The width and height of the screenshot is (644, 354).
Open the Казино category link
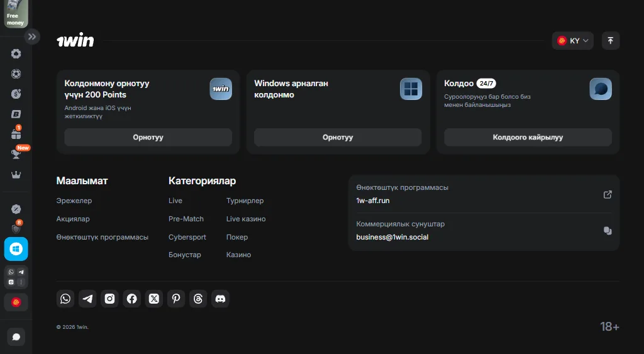coord(238,255)
